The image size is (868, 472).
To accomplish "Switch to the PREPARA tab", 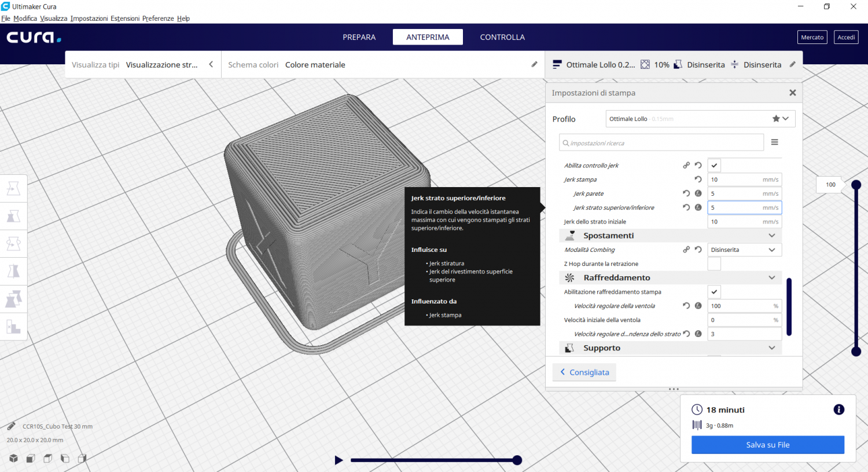I will 359,37.
